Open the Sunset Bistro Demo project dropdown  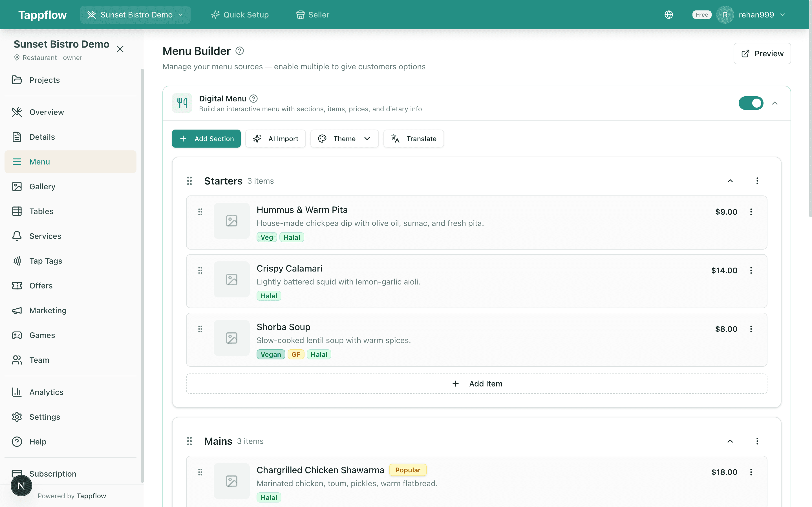[x=135, y=14]
